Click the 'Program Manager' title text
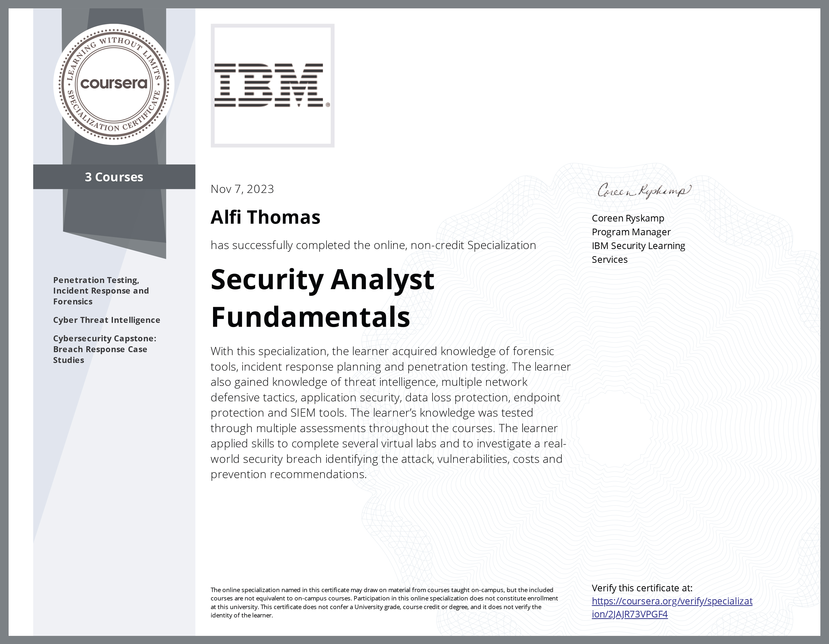The width and height of the screenshot is (829, 644). [631, 232]
